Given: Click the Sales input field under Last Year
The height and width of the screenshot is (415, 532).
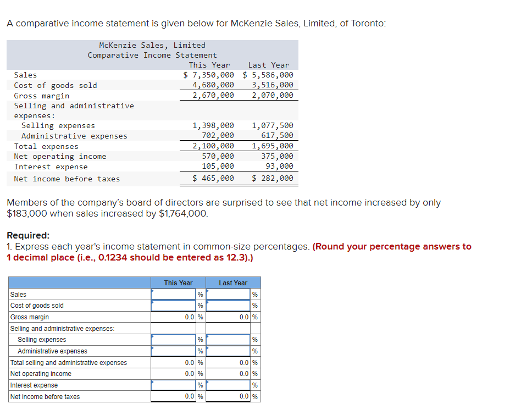Looking at the screenshot, I should pyautogui.click(x=228, y=294).
